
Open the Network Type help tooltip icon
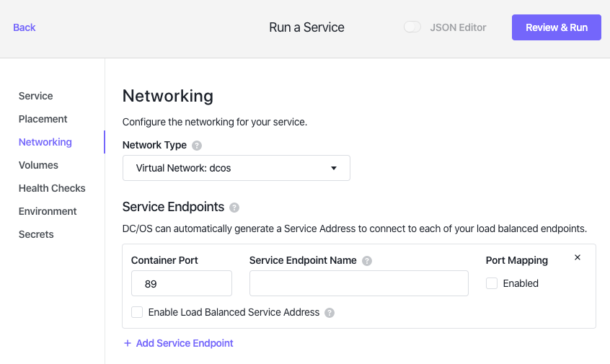point(197,146)
